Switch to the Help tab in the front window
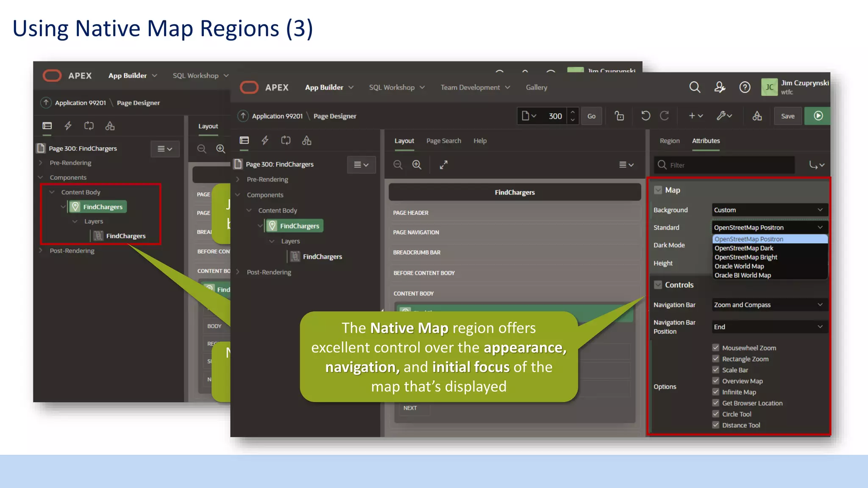868x488 pixels. point(480,141)
